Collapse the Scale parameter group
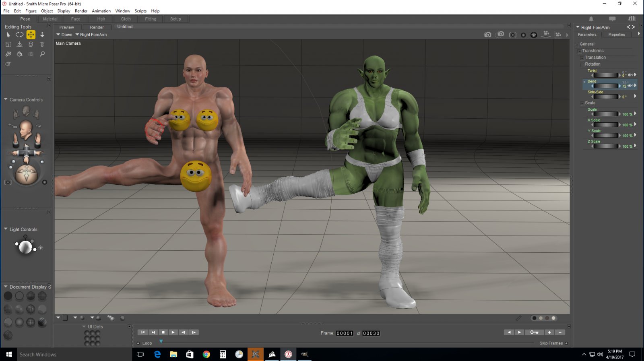This screenshot has width=644, height=361. click(582, 103)
